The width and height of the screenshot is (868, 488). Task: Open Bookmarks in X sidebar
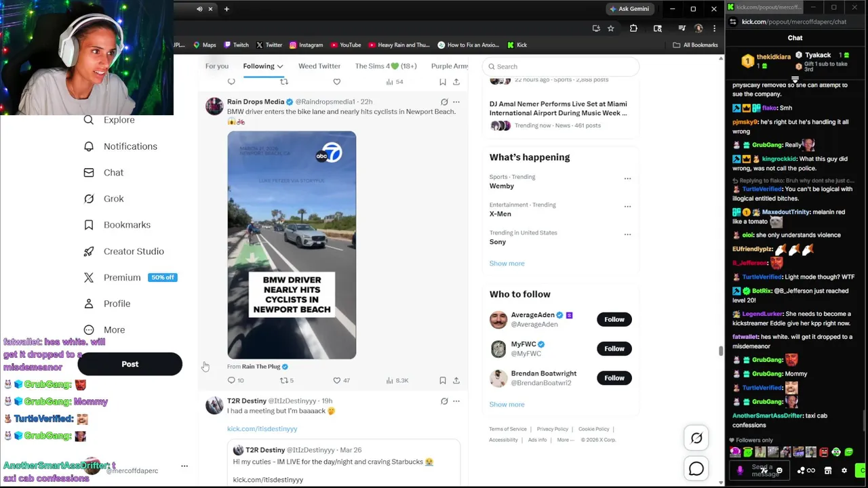pos(117,225)
